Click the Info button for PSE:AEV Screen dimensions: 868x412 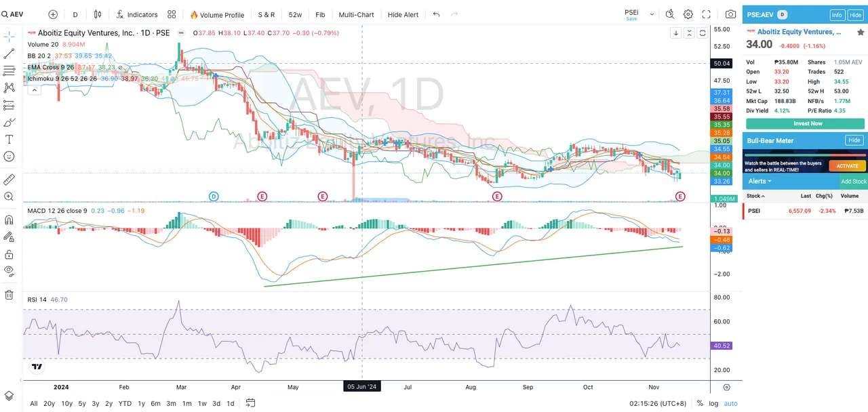coord(837,15)
